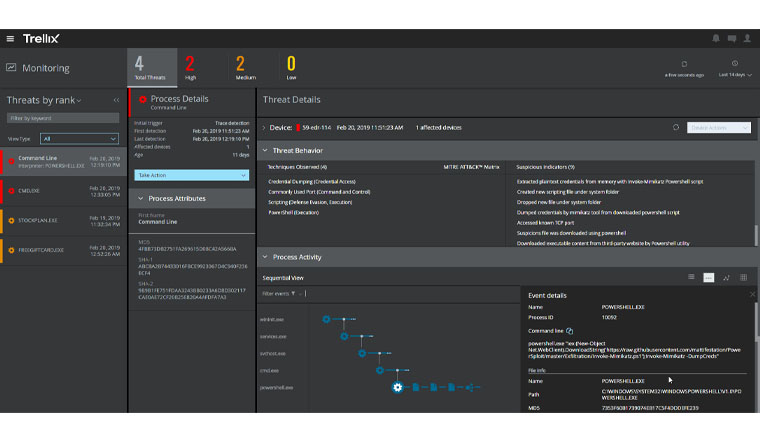Click the refresh data icon above 'a few seconds ago'
The width and height of the screenshot is (760, 442).
[684, 64]
